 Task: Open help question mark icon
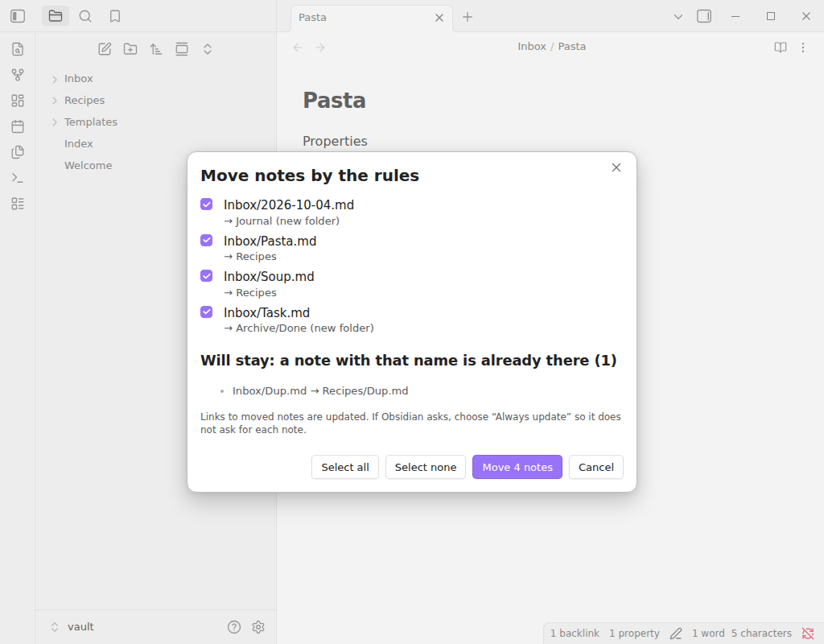234,626
